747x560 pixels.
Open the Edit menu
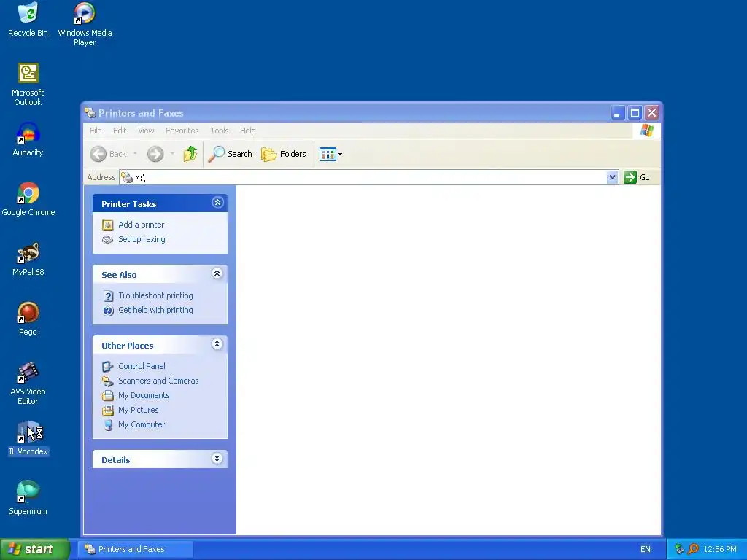[x=120, y=131]
